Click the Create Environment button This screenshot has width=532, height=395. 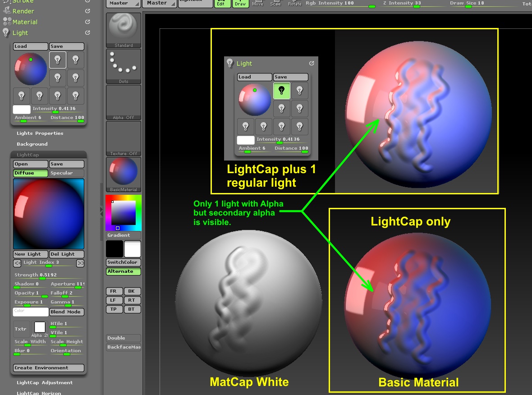coord(49,368)
